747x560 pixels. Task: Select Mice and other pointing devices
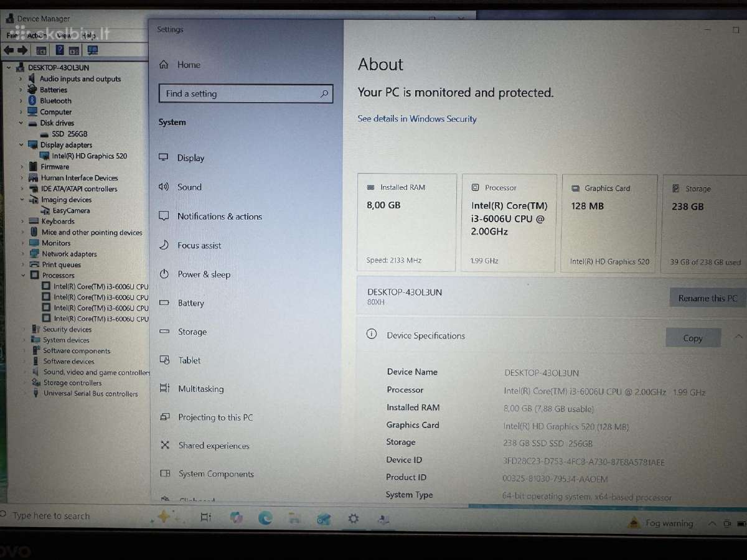[92, 233]
